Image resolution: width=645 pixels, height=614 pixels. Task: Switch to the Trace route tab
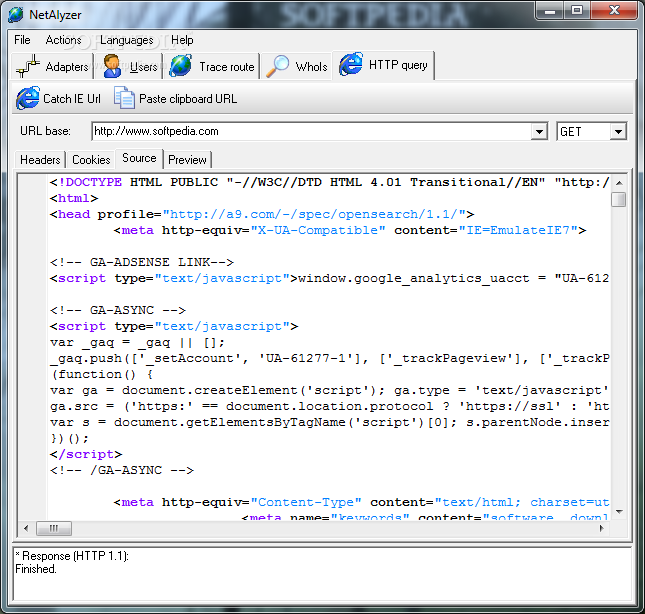point(211,66)
